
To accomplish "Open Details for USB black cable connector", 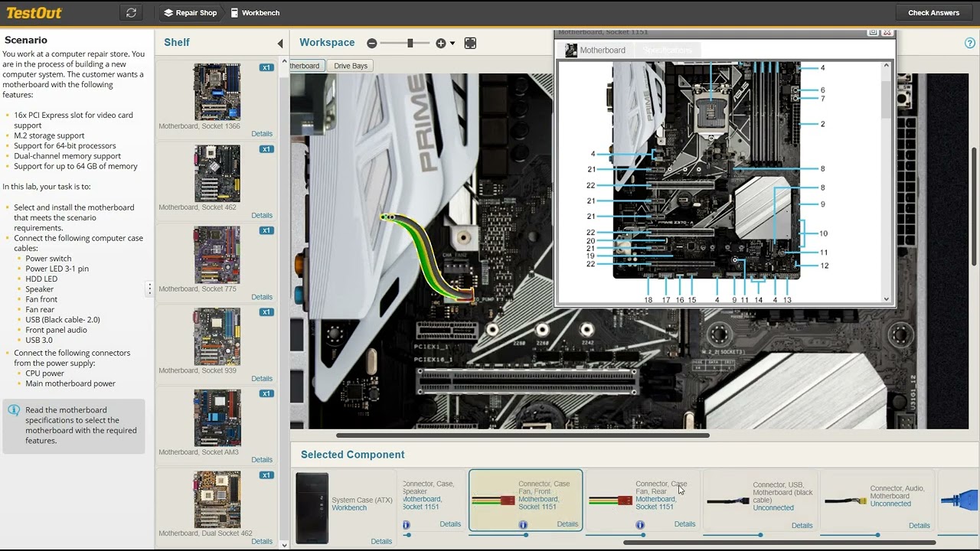I will (x=802, y=526).
